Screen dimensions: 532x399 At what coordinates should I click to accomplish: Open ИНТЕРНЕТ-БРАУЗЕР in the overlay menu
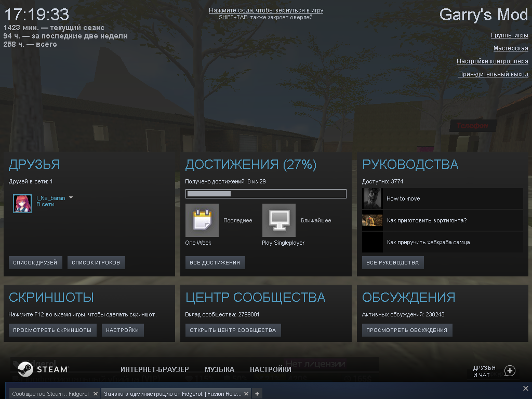155,369
